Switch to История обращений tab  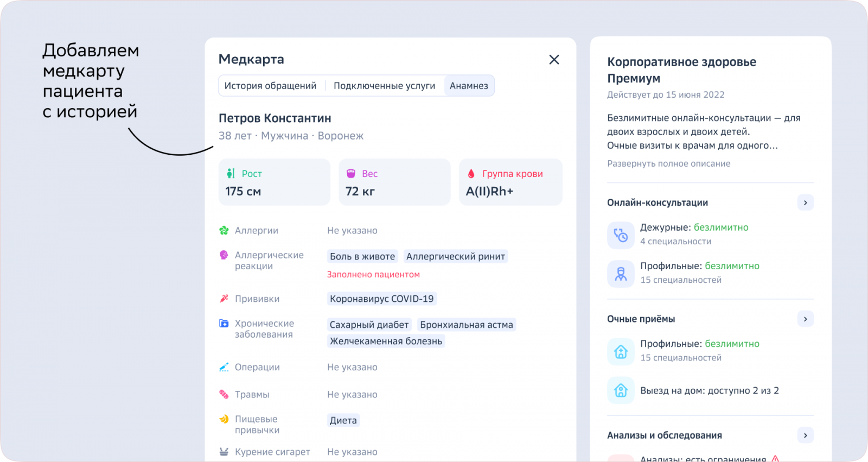coord(270,86)
